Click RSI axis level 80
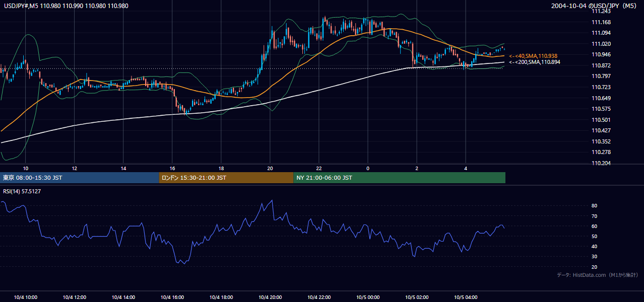This screenshot has height=302, width=644. coord(595,206)
